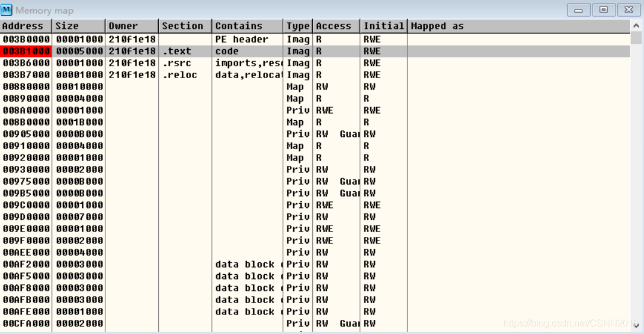
Task: Select the row at address 00930000
Action: [315, 169]
